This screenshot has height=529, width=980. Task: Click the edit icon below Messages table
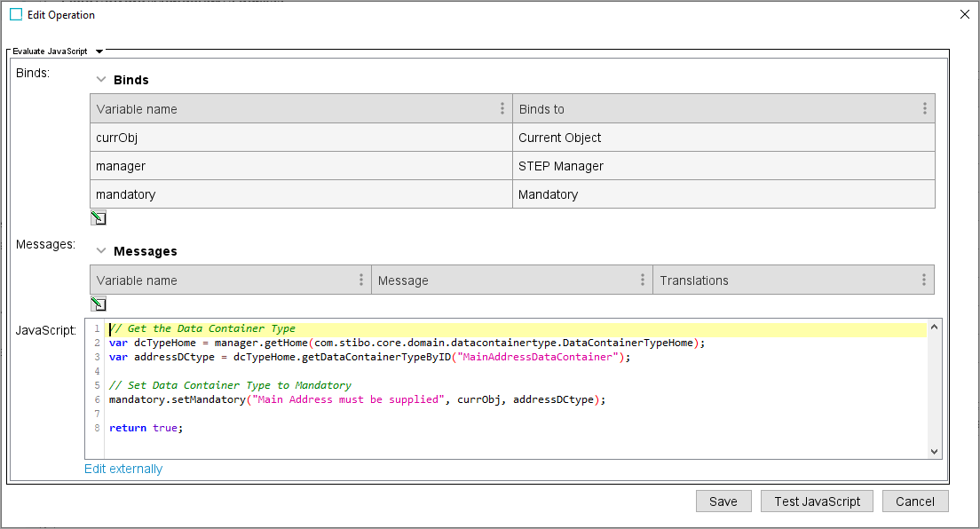(x=99, y=304)
